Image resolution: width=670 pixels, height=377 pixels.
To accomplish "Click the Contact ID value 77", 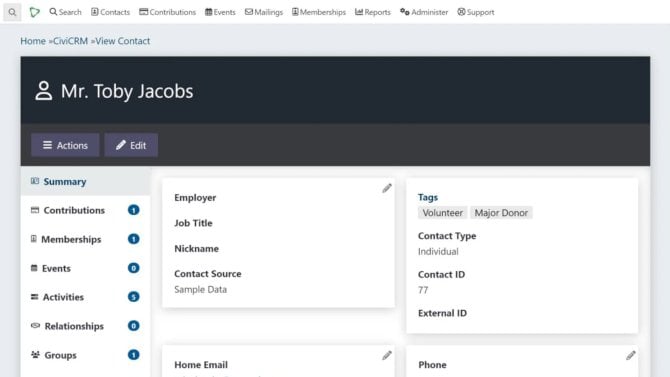I will (423, 290).
